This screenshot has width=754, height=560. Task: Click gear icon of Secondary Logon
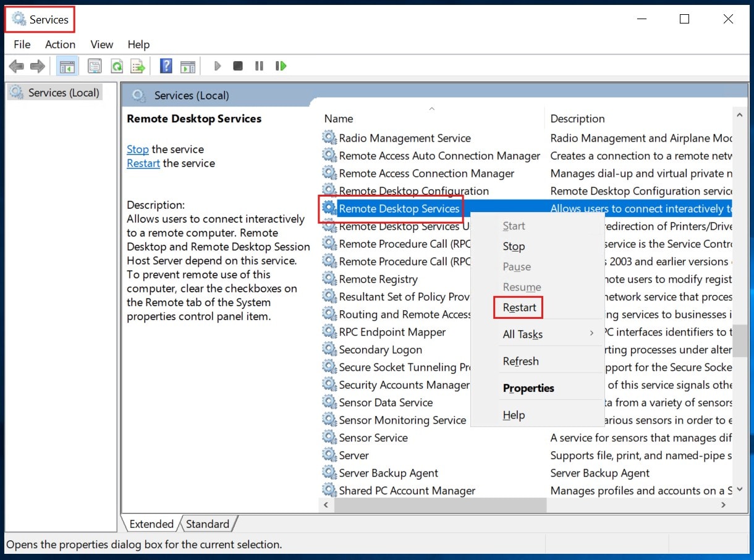pyautogui.click(x=329, y=349)
